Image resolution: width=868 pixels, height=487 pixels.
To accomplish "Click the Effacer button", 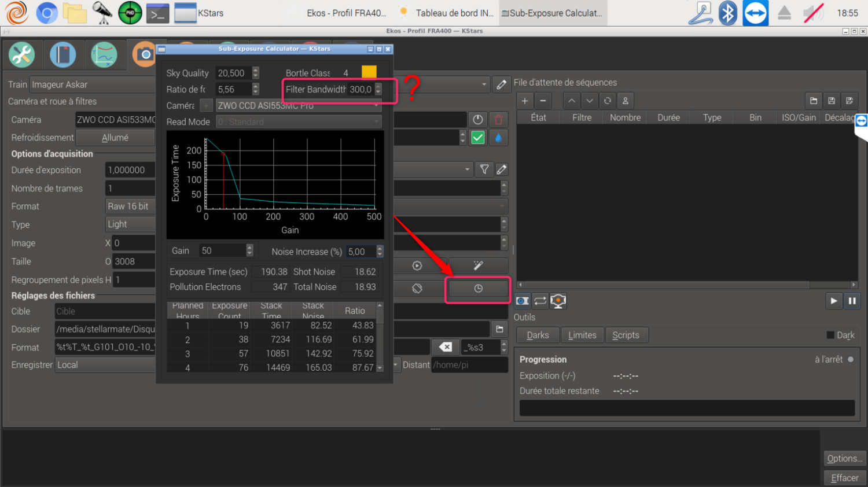I will [845, 478].
